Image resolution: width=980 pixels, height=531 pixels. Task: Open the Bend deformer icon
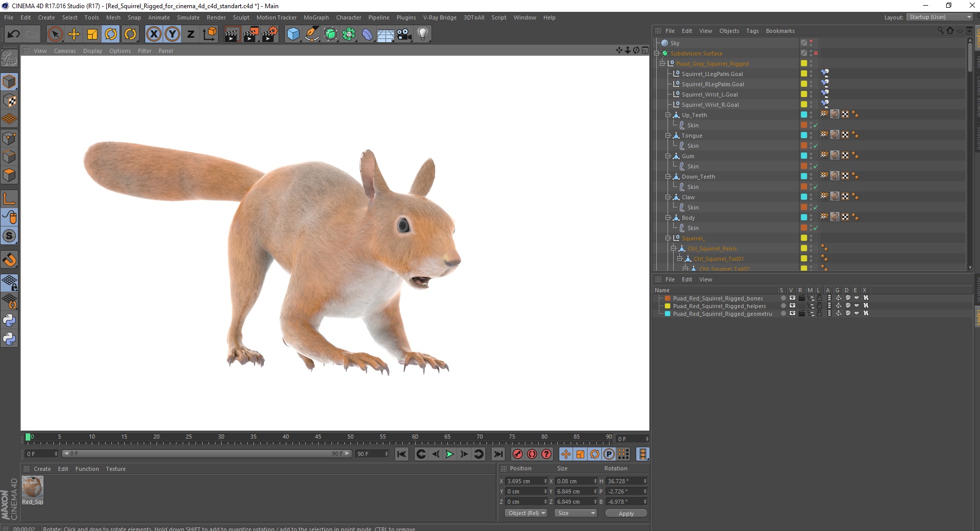tap(367, 34)
